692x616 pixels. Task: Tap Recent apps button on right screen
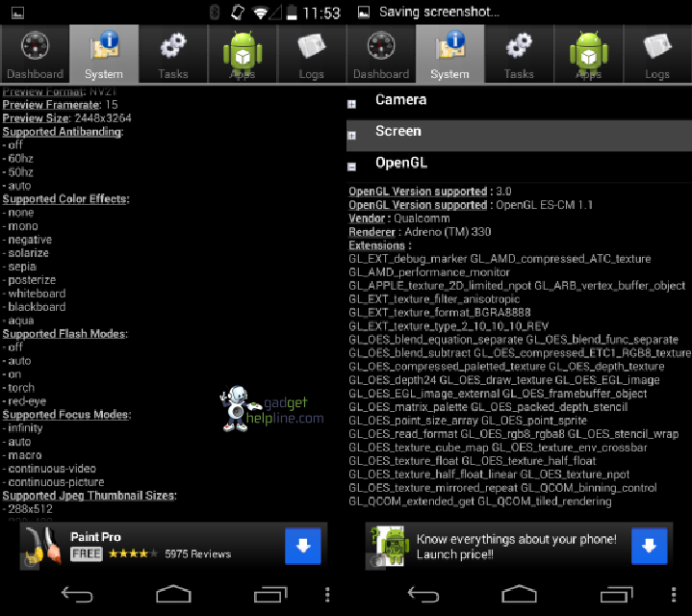point(617,594)
